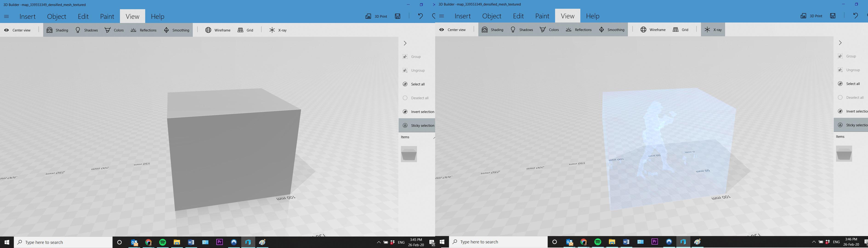Open Paint tab in the solid cube window
Screen dimensions: 868x248
(107, 17)
